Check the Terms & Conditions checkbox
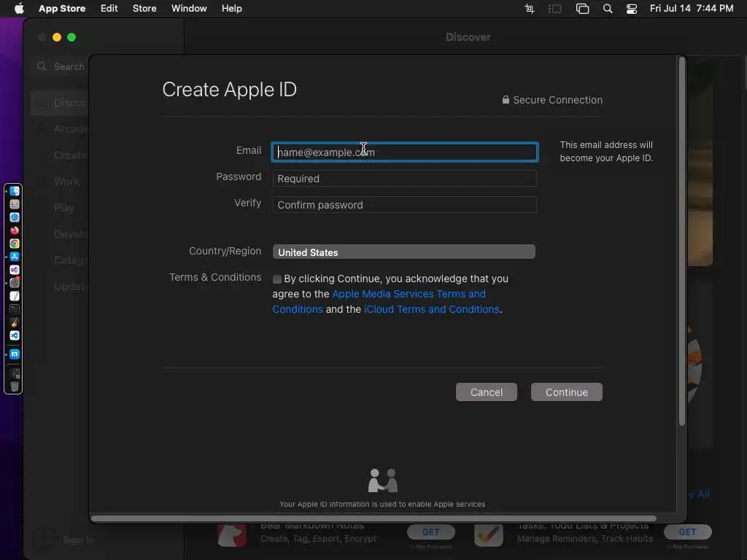The height and width of the screenshot is (560, 747). click(x=276, y=279)
